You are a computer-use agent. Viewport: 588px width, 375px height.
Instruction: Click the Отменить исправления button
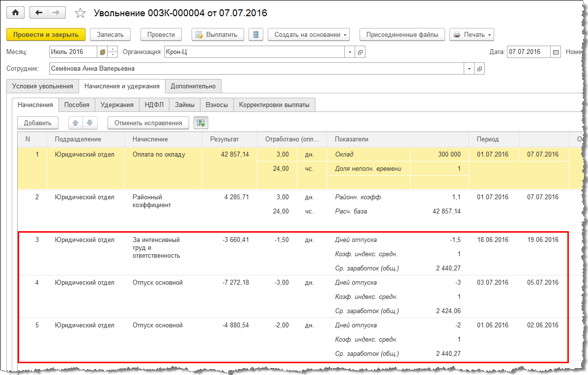coord(148,123)
